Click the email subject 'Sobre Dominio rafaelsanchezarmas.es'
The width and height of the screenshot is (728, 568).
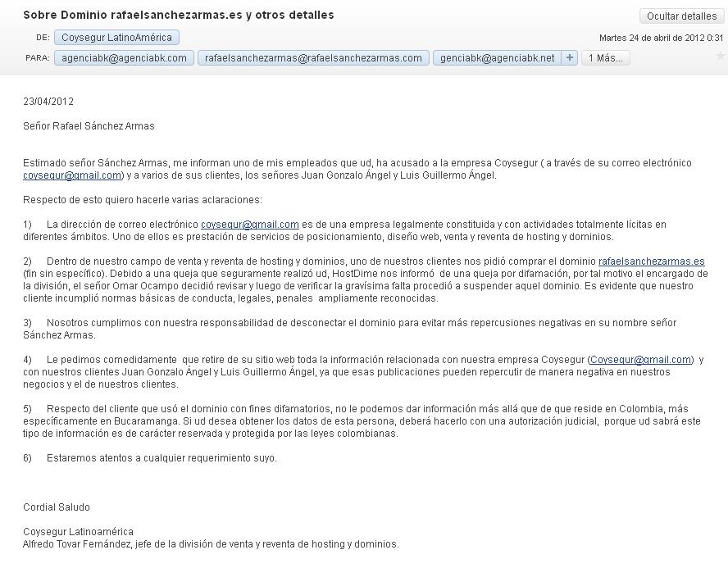[133, 15]
